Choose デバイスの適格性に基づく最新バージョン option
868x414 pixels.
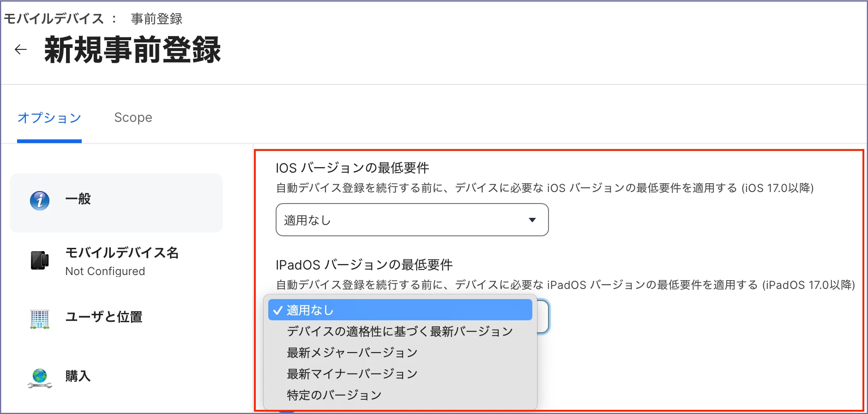coord(400,331)
